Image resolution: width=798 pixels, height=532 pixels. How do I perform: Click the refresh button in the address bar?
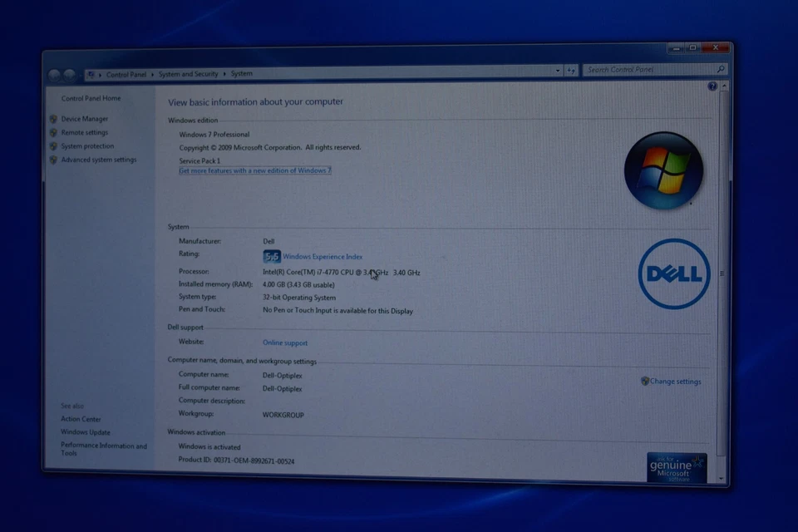point(572,71)
